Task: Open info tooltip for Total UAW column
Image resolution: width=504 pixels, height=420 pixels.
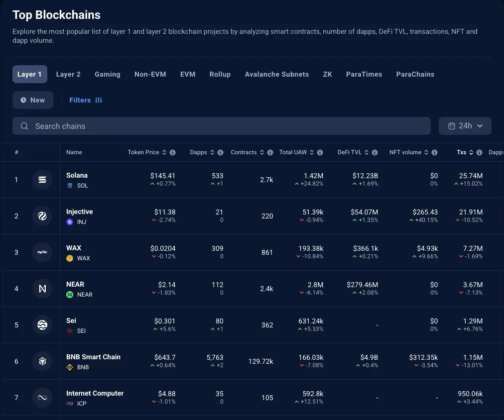Action: tap(320, 152)
